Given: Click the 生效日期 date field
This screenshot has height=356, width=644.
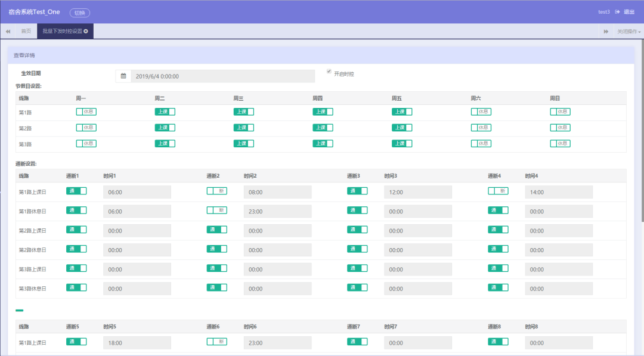Looking at the screenshot, I should coord(223,76).
